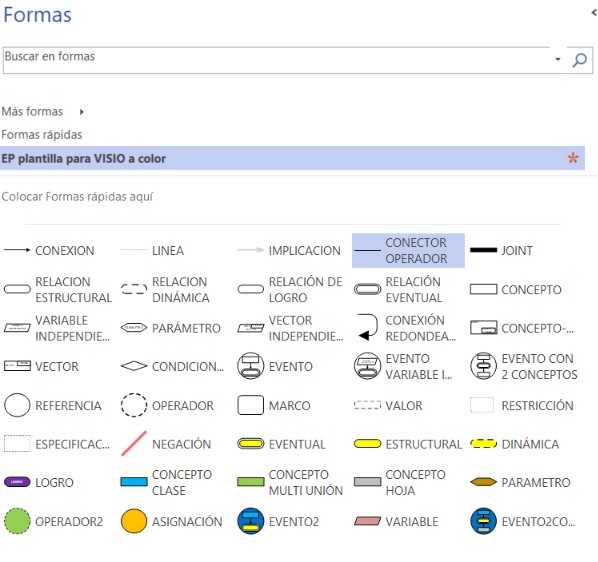Select the CONEXION arrow shape
The image size is (598, 562).
(x=49, y=250)
